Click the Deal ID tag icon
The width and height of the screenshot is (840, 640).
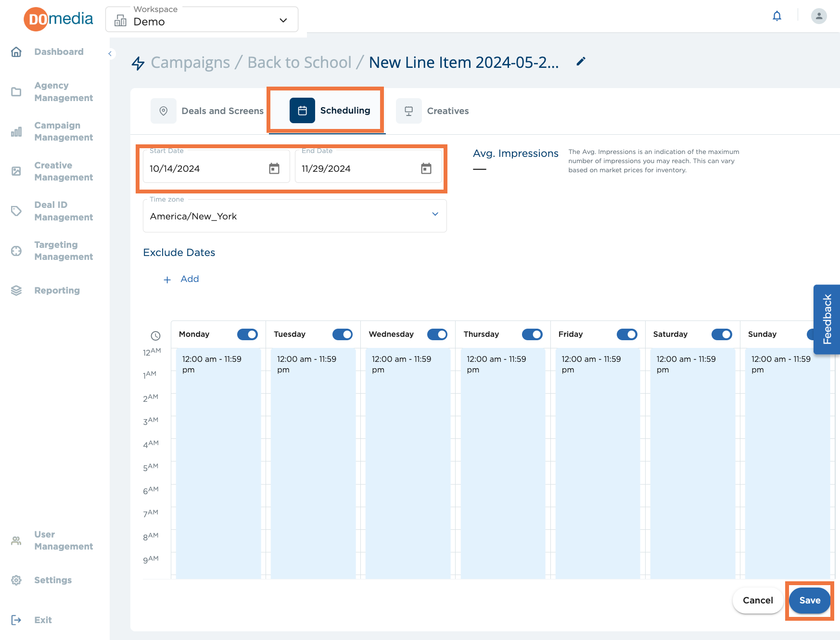pos(16,211)
